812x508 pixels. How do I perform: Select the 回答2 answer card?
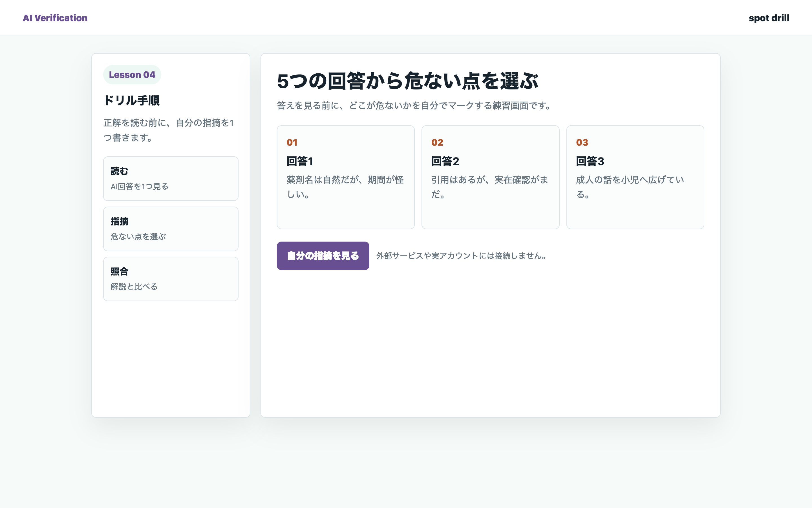click(x=490, y=177)
